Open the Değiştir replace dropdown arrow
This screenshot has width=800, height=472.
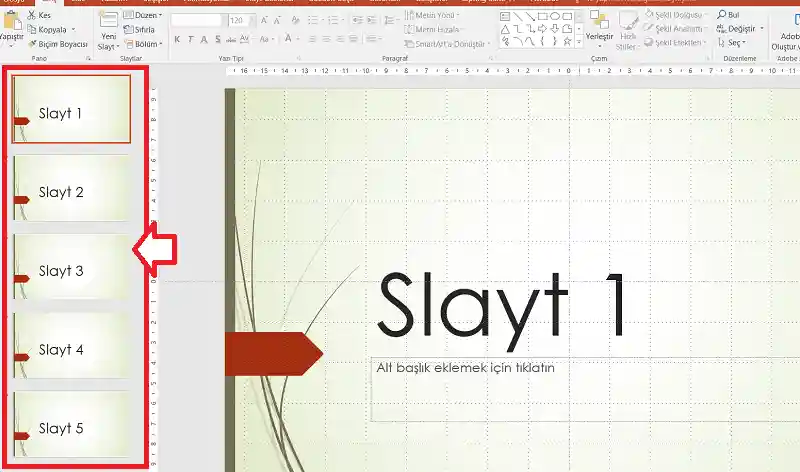coord(762,29)
